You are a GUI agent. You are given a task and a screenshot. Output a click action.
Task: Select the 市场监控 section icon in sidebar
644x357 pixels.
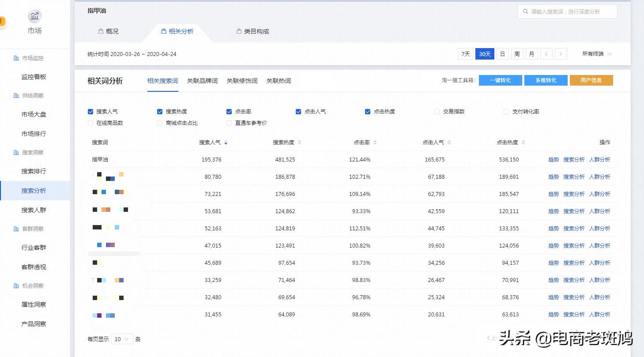(16, 58)
